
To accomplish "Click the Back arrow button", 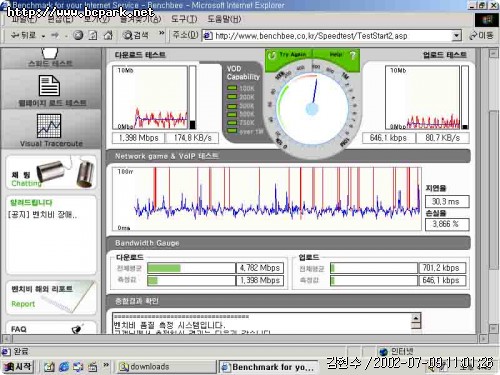I will click(x=23, y=35).
